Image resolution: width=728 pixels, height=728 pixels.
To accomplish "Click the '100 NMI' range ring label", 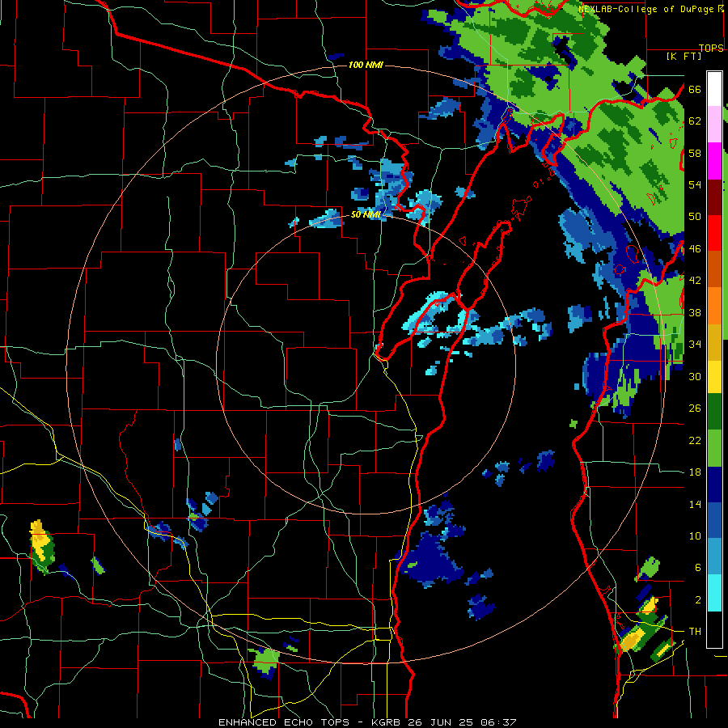I will click(x=366, y=65).
